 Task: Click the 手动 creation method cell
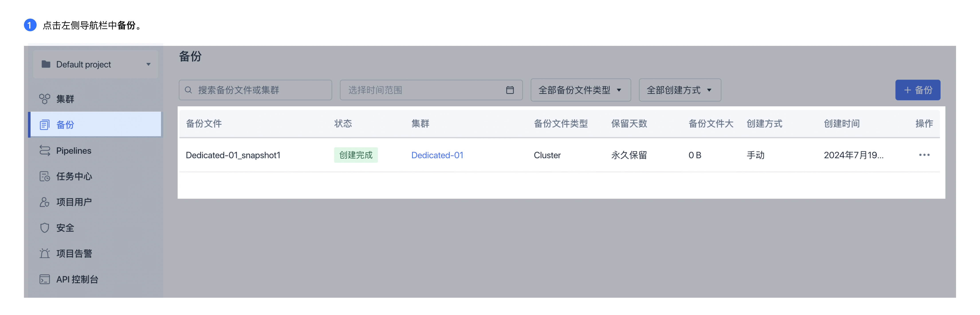tap(755, 155)
